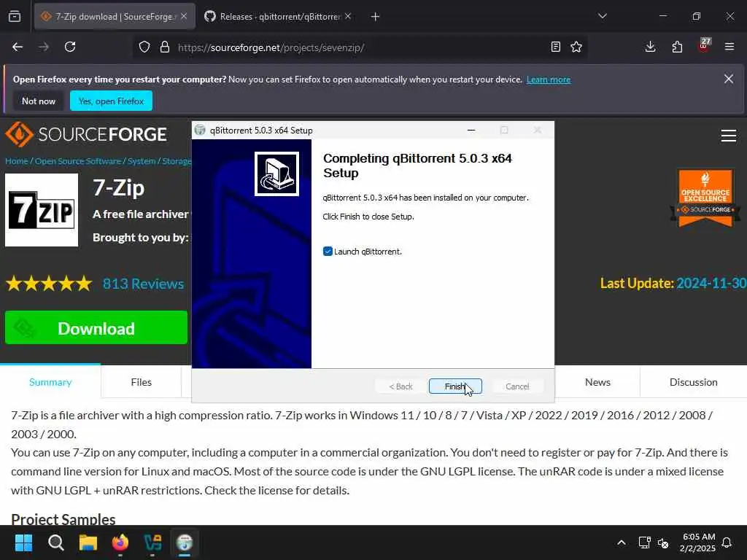Image resolution: width=747 pixels, height=560 pixels.
Task: Click Open Source Software breadcrumb link
Action: [x=77, y=161]
